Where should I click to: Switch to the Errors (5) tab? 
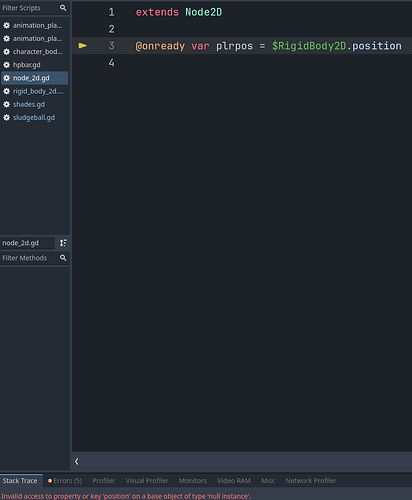pyautogui.click(x=65, y=481)
